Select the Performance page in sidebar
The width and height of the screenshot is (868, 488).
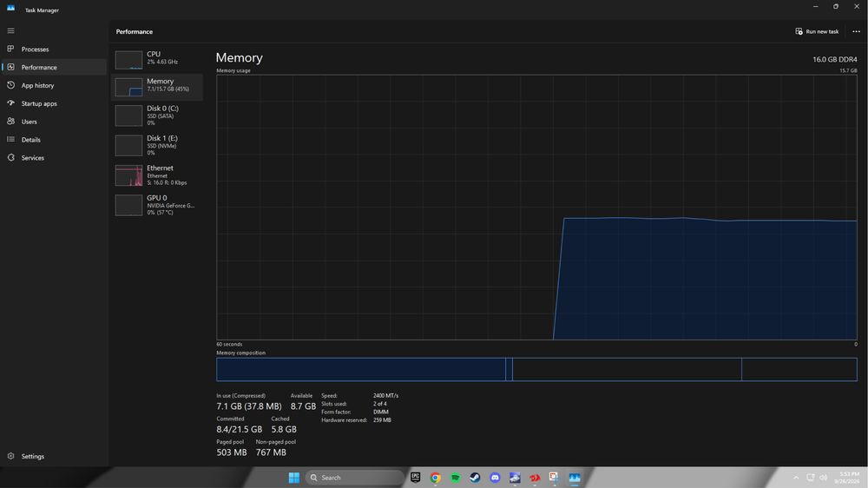click(x=54, y=67)
